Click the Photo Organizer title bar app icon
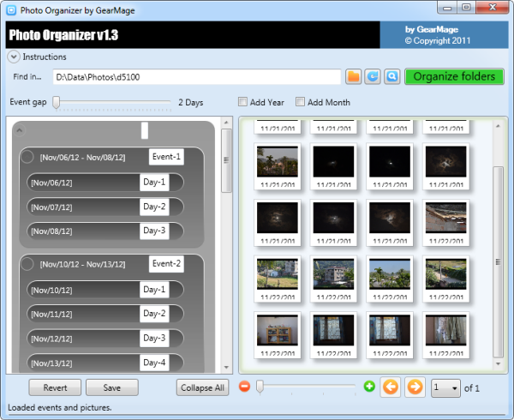The width and height of the screenshot is (514, 420). pyautogui.click(x=11, y=10)
